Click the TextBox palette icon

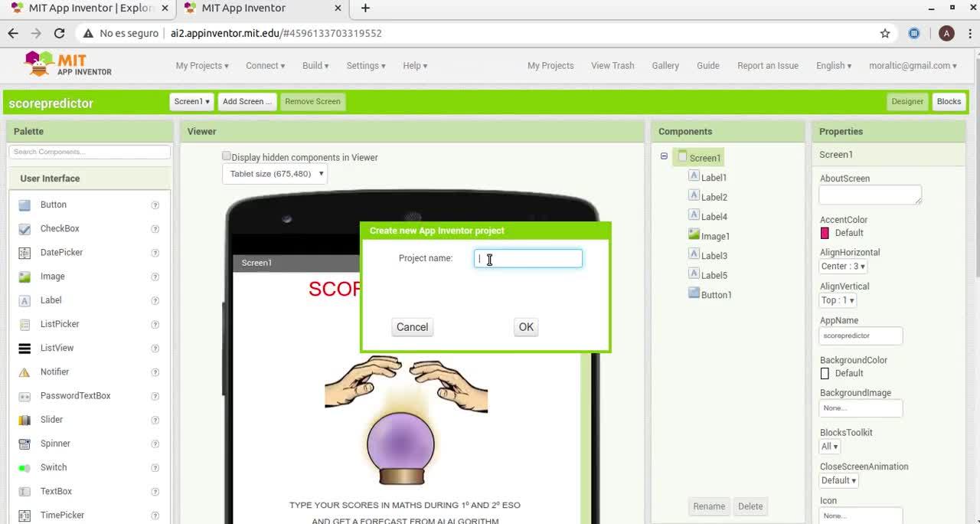pyautogui.click(x=24, y=491)
